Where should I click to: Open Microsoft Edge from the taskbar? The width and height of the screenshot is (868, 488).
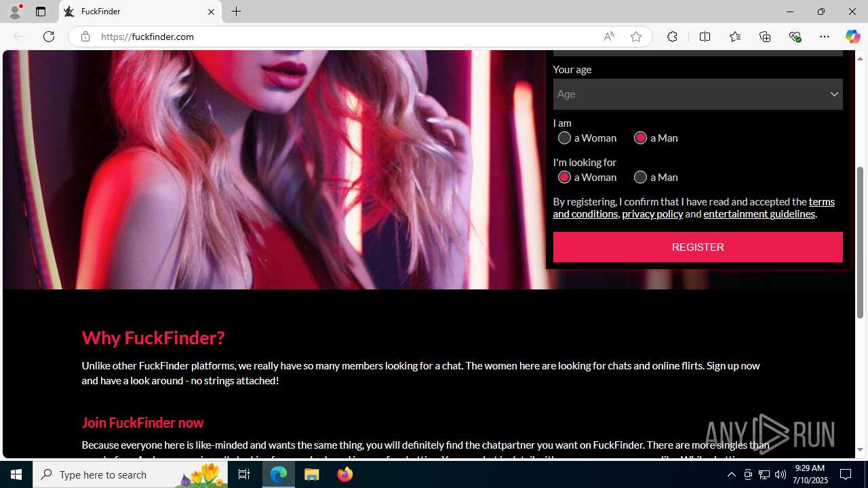pos(279,474)
